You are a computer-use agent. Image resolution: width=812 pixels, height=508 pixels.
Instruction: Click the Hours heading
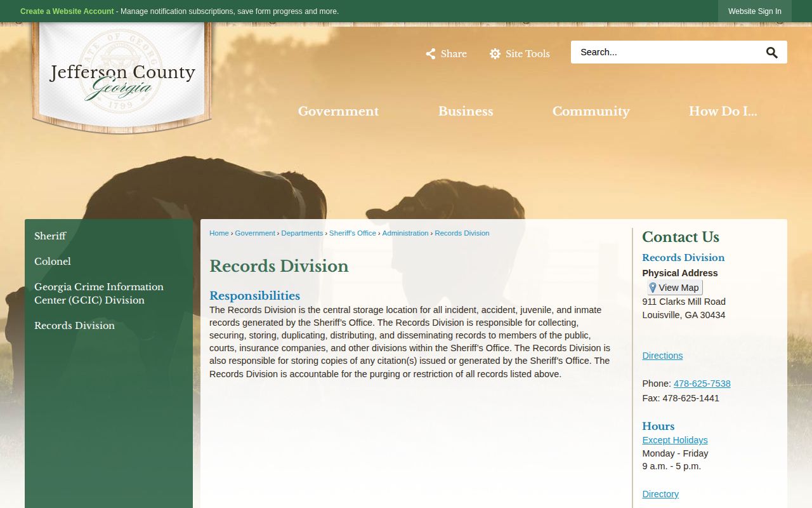[658, 427]
